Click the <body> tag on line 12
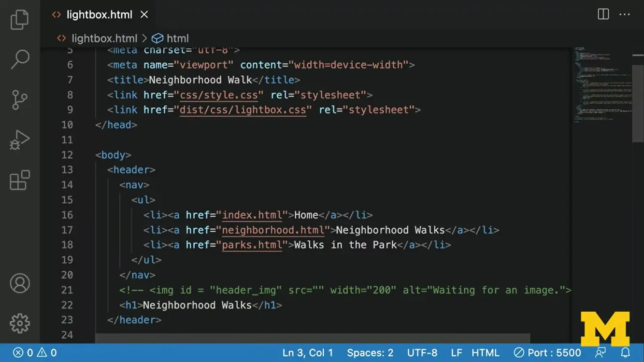The width and height of the screenshot is (644, 362). tap(114, 155)
